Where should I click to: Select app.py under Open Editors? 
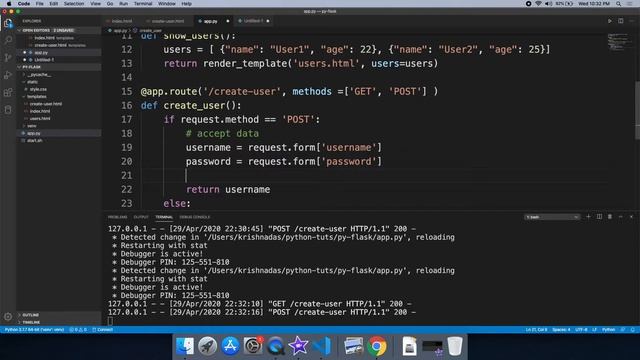pyautogui.click(x=58, y=53)
